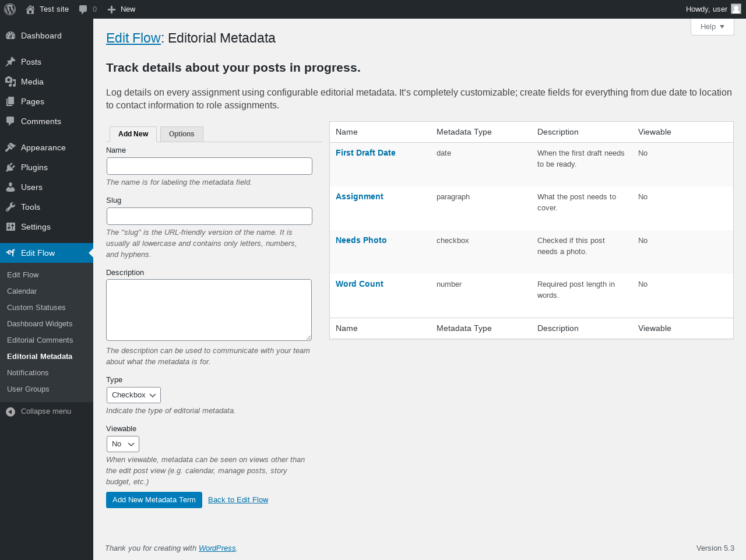Focus the Slug text field
This screenshot has height=560, width=746.
pyautogui.click(x=209, y=216)
